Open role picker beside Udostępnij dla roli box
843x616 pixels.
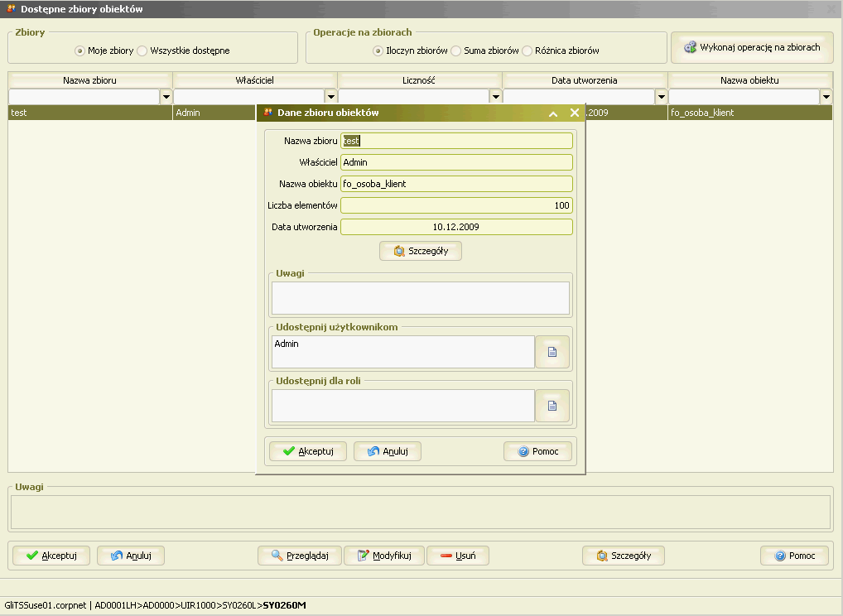tap(552, 406)
